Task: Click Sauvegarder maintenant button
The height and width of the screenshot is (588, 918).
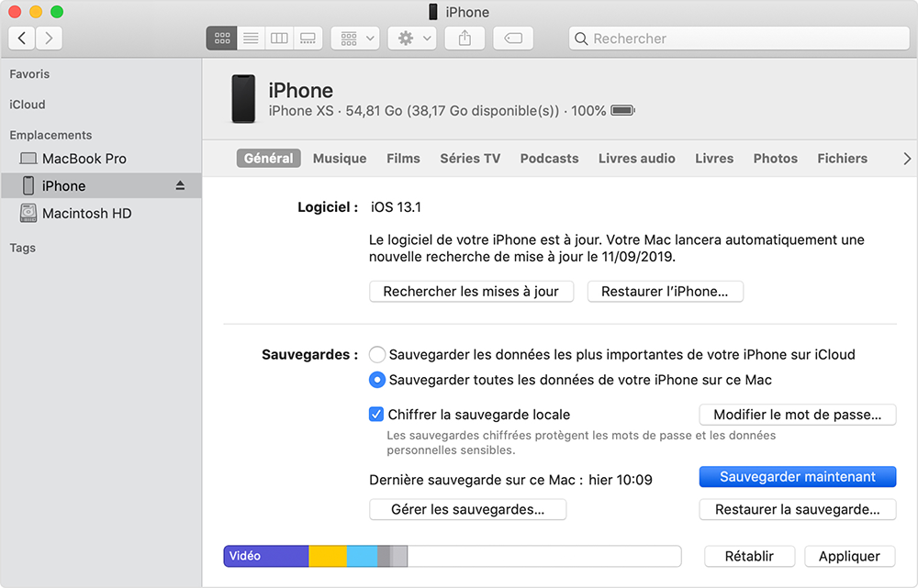Action: coord(797,477)
